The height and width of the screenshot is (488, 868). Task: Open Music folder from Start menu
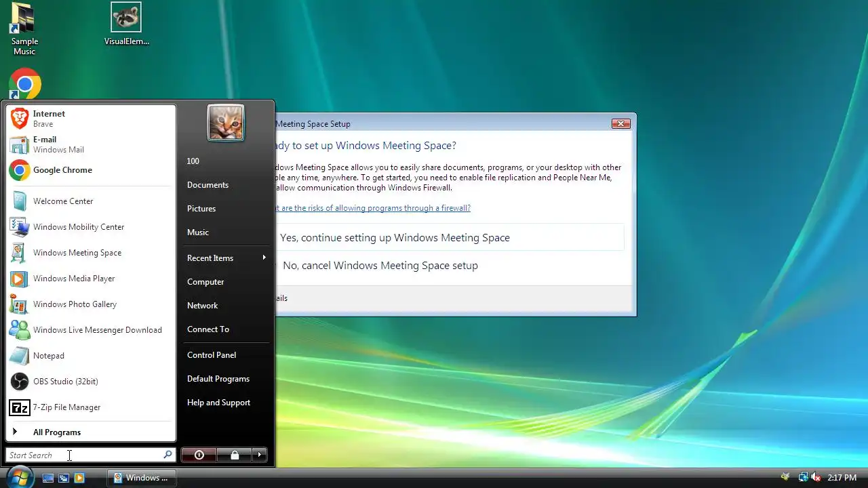coord(226,232)
